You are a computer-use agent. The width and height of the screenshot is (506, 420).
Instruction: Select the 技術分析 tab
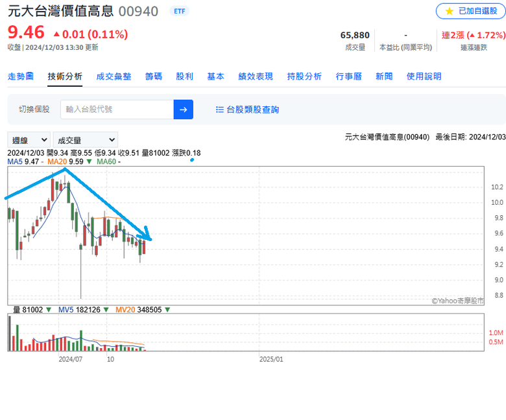65,76
